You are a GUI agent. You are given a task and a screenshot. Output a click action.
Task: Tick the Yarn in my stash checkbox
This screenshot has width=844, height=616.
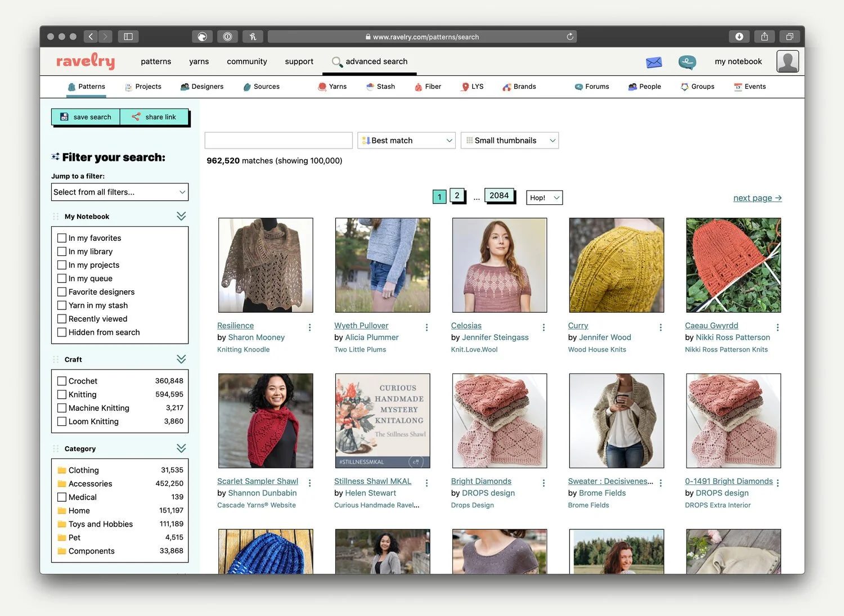[x=62, y=305]
